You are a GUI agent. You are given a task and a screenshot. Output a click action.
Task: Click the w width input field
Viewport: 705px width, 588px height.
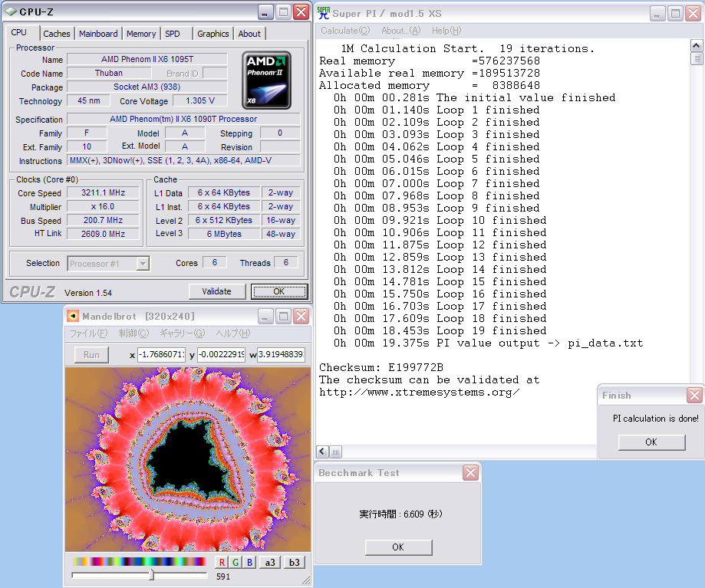281,354
